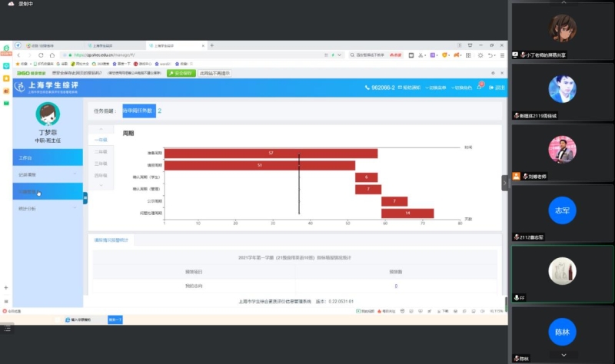Open the Weibo icon in browser sidebar
Image resolution: width=615 pixels, height=364 pixels.
(6, 91)
